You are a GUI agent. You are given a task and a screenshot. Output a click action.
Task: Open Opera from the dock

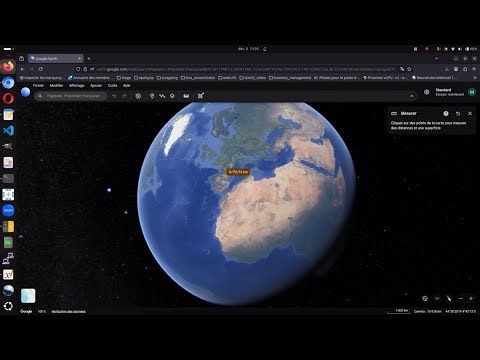click(x=8, y=98)
